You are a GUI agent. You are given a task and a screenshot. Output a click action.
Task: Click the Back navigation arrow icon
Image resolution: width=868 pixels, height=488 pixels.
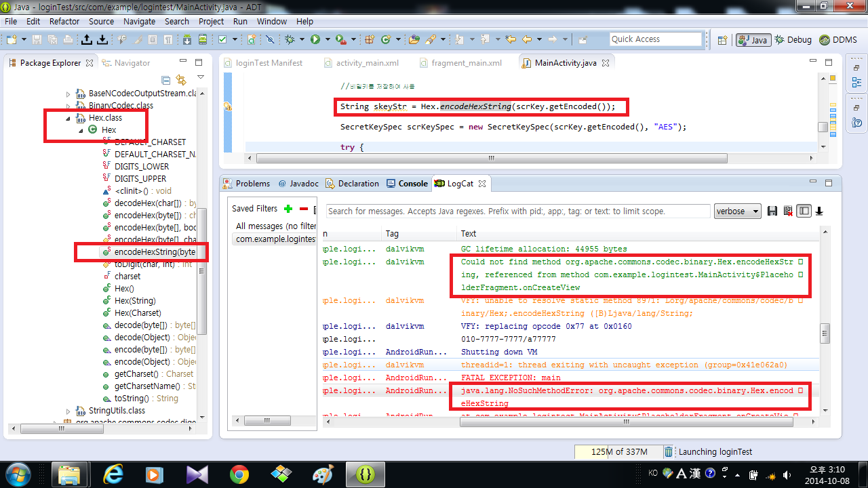coord(527,39)
